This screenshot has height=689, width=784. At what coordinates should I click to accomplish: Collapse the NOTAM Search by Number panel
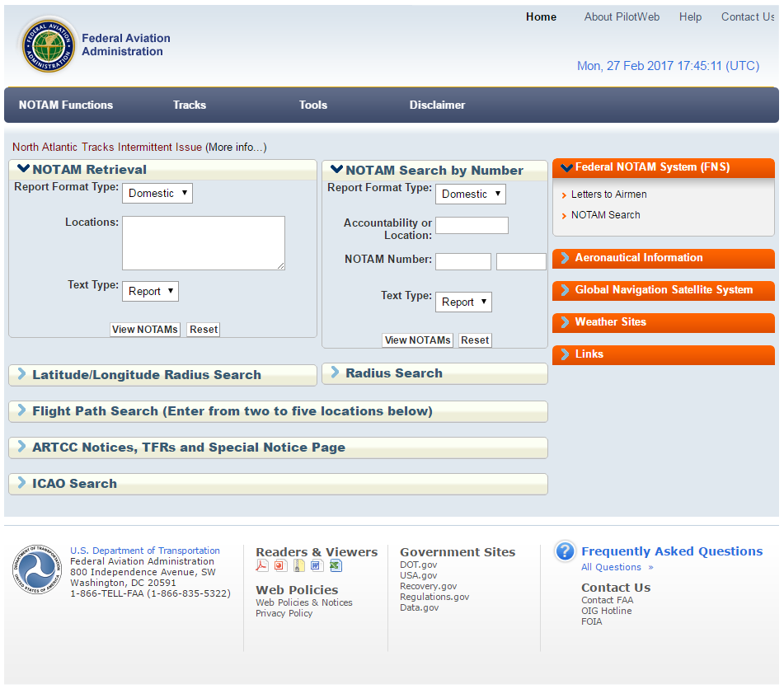pos(337,170)
